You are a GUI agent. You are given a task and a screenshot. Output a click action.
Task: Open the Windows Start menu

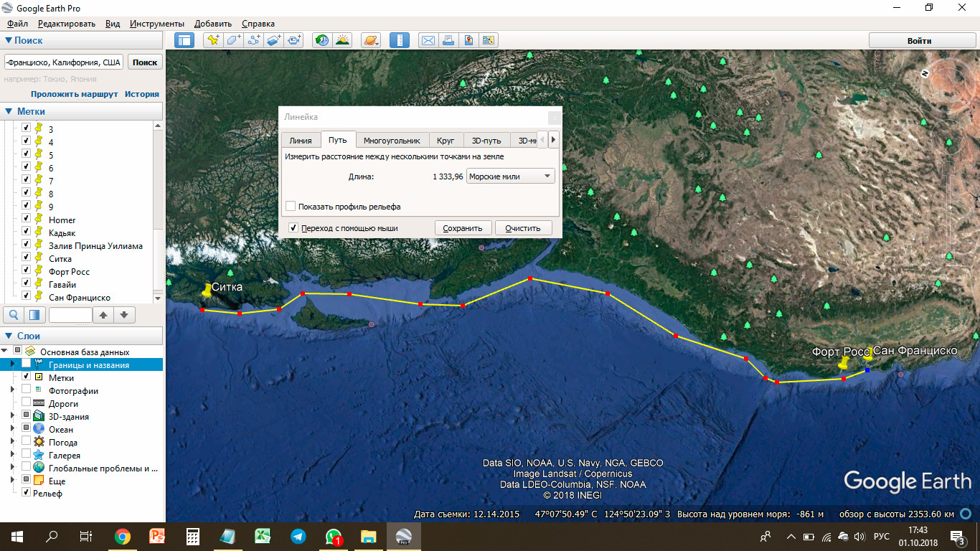click(x=17, y=536)
